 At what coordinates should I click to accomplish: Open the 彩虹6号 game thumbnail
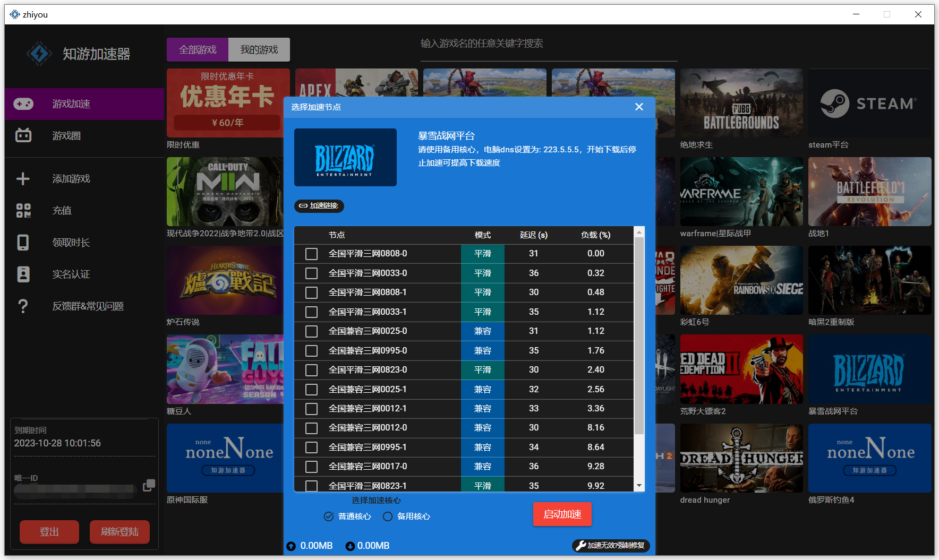741,280
